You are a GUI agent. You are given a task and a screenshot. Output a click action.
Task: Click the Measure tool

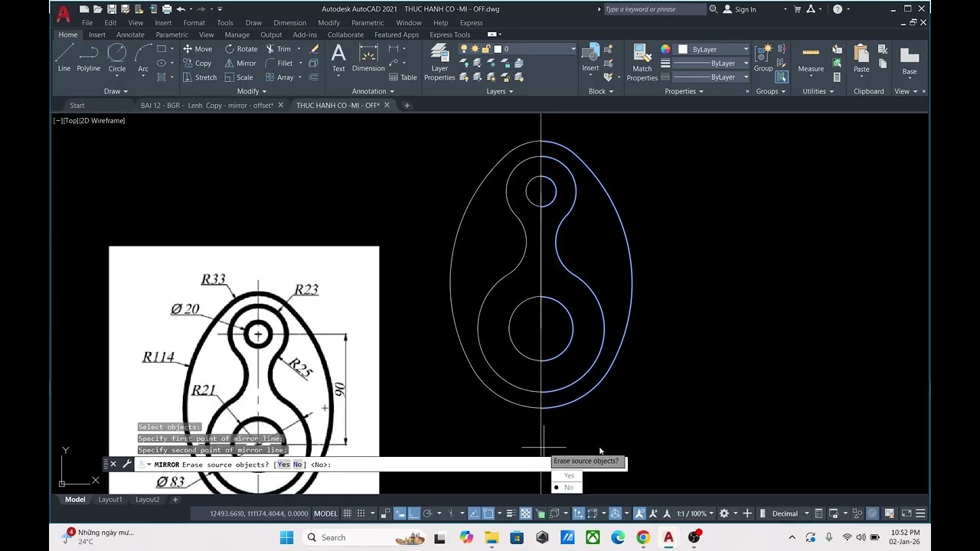pos(811,58)
